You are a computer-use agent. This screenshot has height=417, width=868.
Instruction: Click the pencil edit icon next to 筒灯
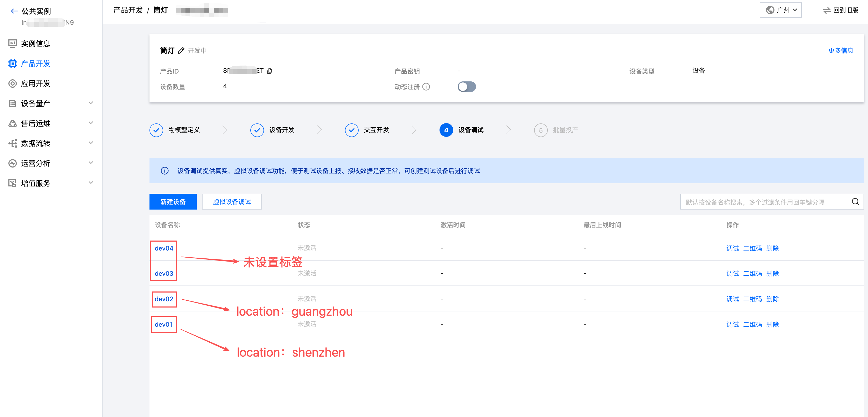181,50
